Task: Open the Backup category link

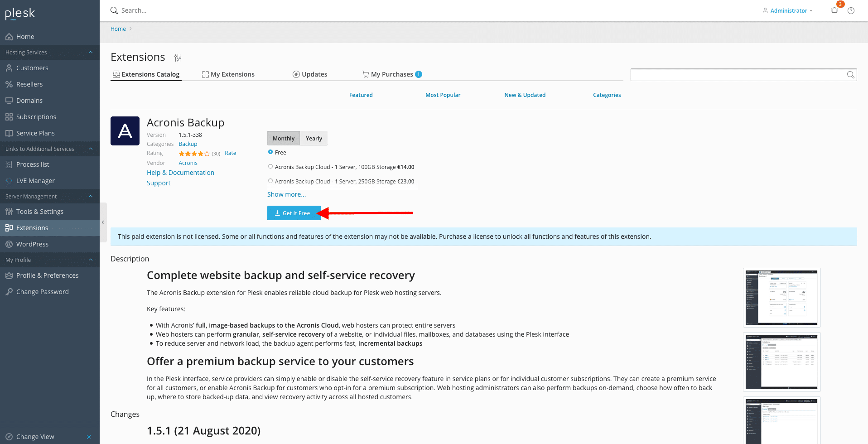Action: point(188,144)
